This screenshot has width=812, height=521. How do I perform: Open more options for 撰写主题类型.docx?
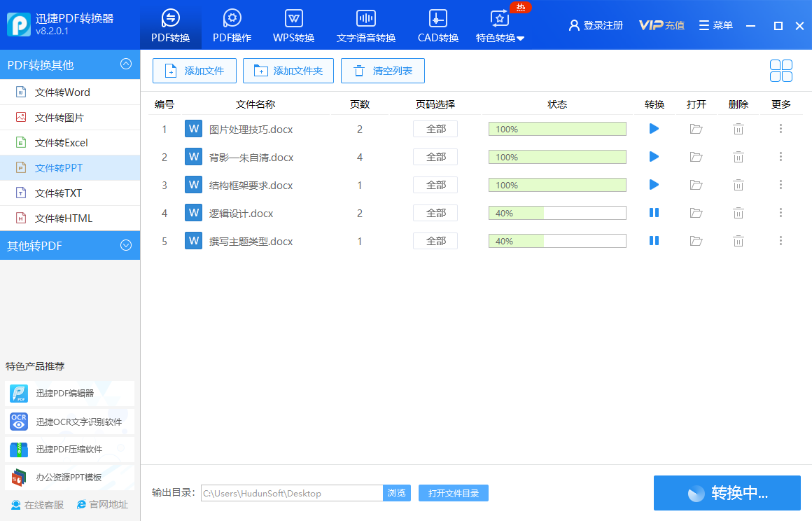tap(780, 240)
